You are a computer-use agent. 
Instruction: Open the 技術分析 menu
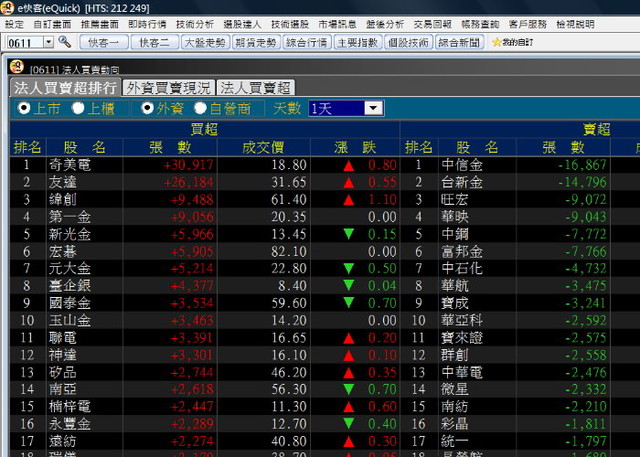point(195,24)
